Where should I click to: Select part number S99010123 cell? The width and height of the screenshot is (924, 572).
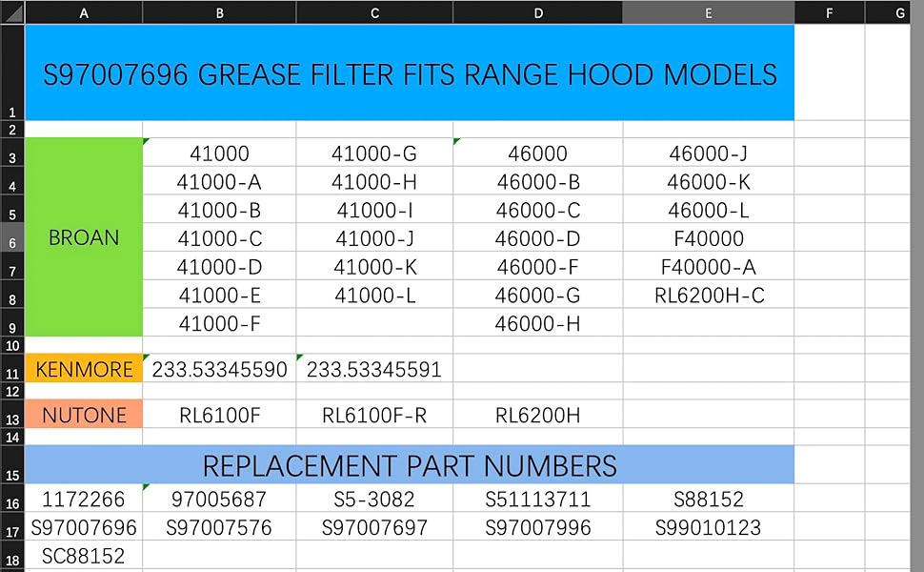point(709,526)
